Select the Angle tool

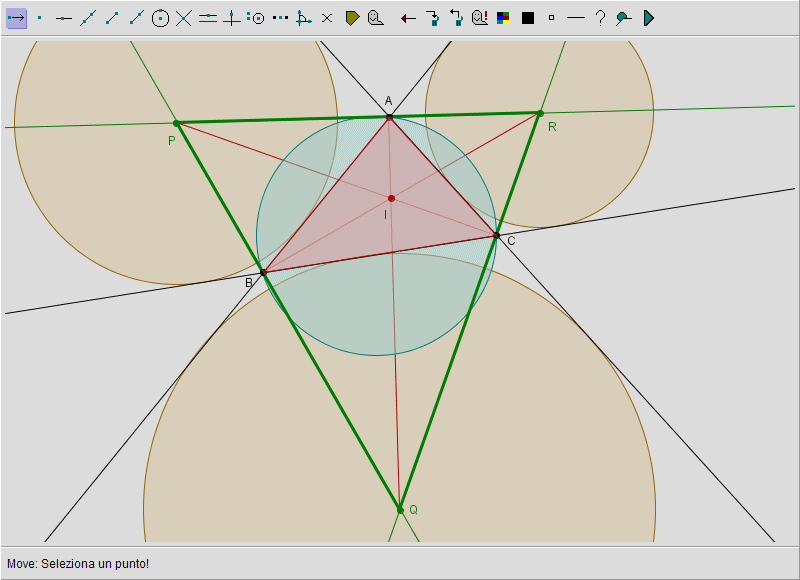304,18
